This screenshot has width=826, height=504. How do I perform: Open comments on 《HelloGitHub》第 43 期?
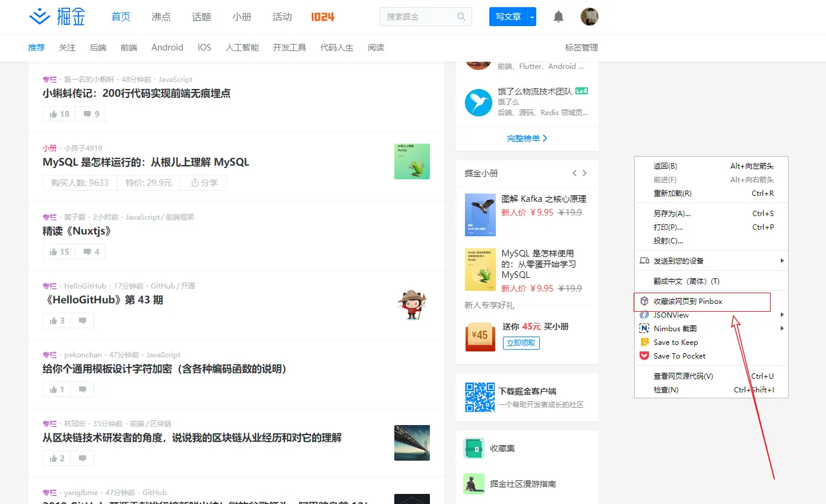click(x=83, y=321)
